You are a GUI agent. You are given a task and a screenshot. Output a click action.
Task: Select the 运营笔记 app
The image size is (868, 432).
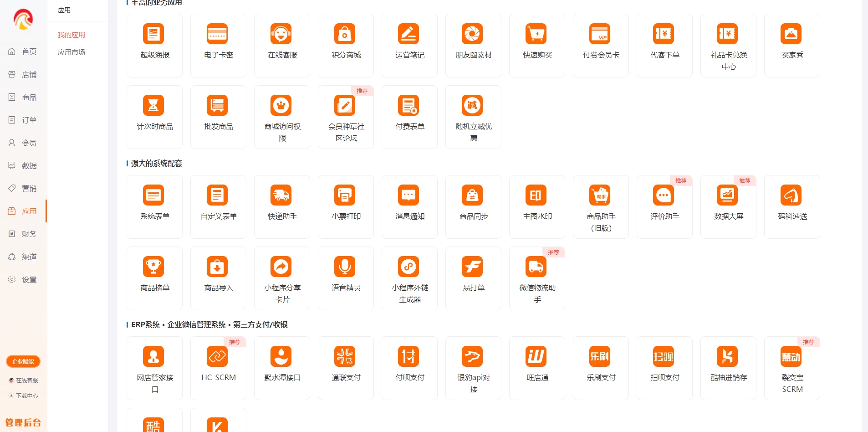tap(409, 46)
